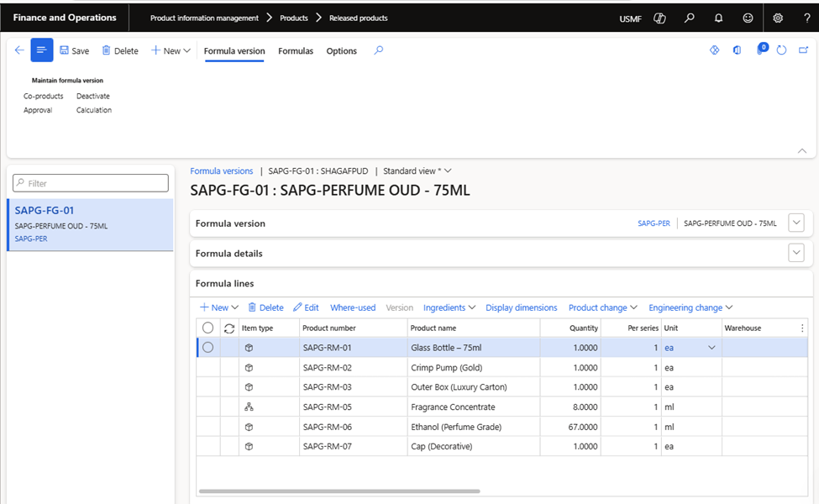The width and height of the screenshot is (819, 504).
Task: Open in Office icon
Action: click(x=737, y=50)
